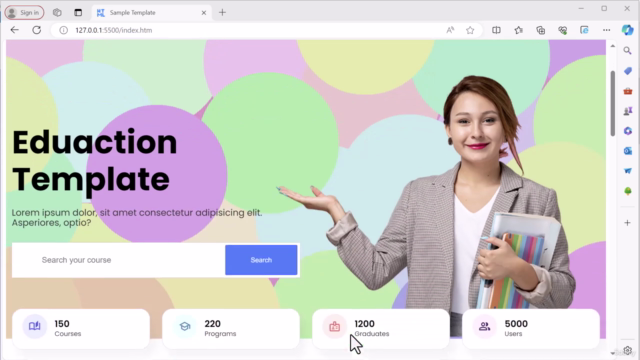Close the Sample Template tab
The image size is (640, 360).
click(204, 13)
